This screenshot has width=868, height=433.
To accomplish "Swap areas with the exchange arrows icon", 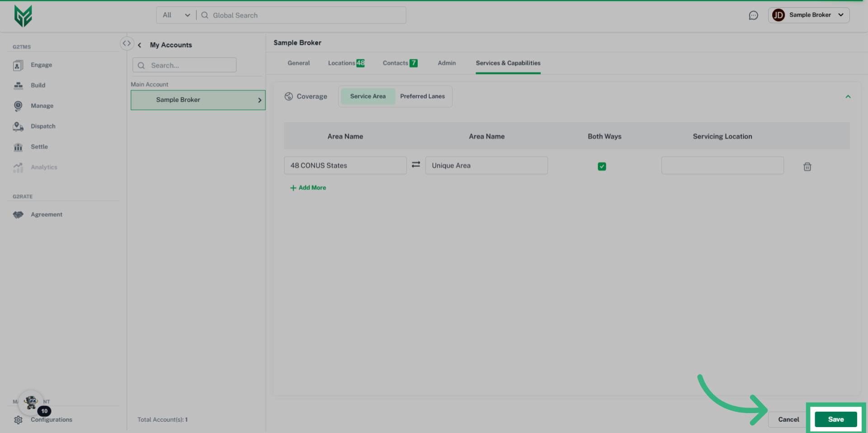I will tap(416, 165).
